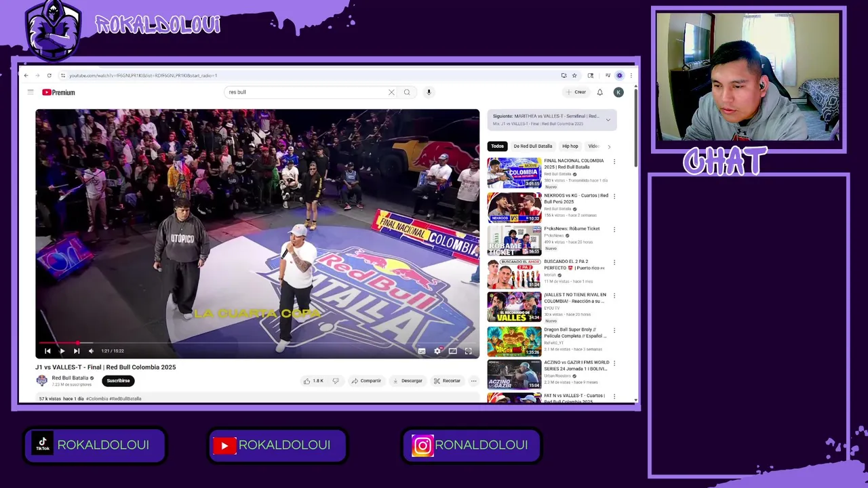Select the Hip hop filter chip
Screen dimensions: 868x488
[x=570, y=146]
